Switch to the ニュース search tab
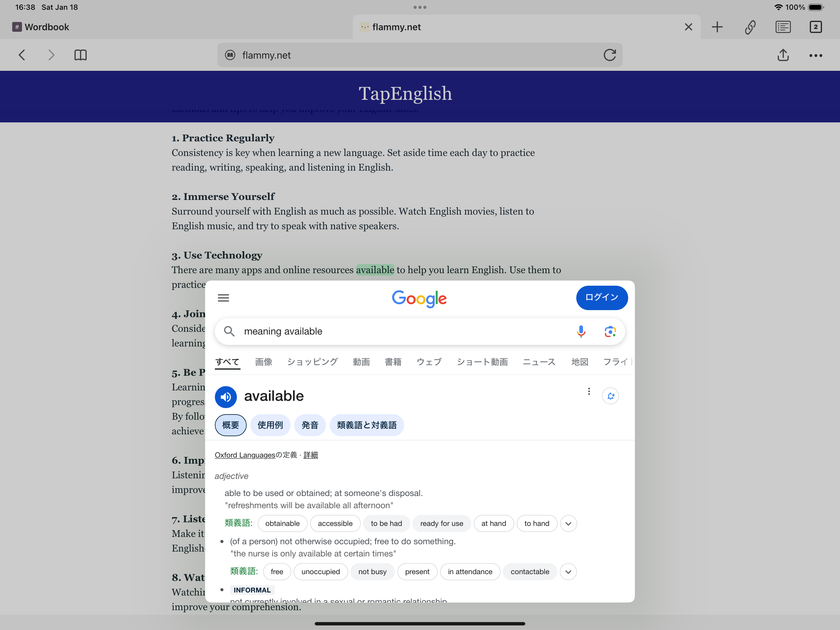840x630 pixels. (x=539, y=362)
